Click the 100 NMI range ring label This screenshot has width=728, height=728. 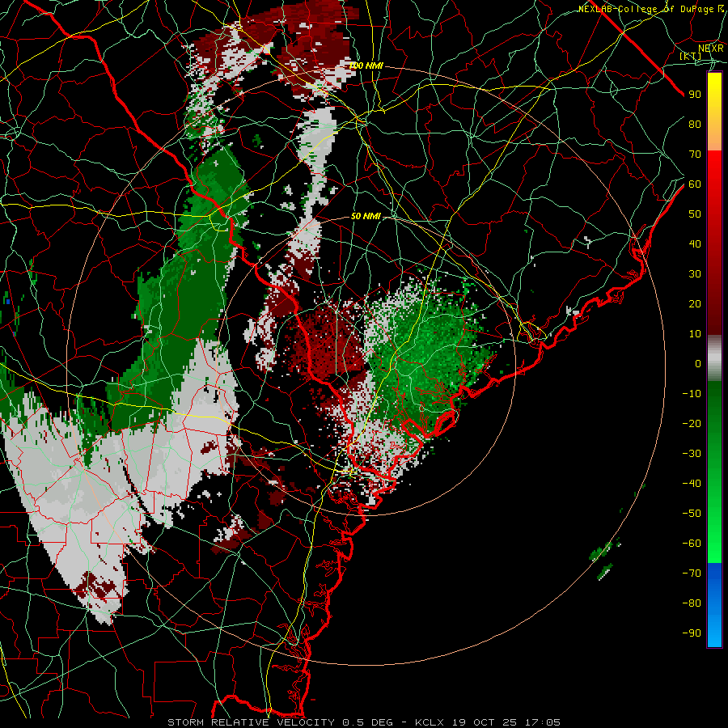(366, 66)
